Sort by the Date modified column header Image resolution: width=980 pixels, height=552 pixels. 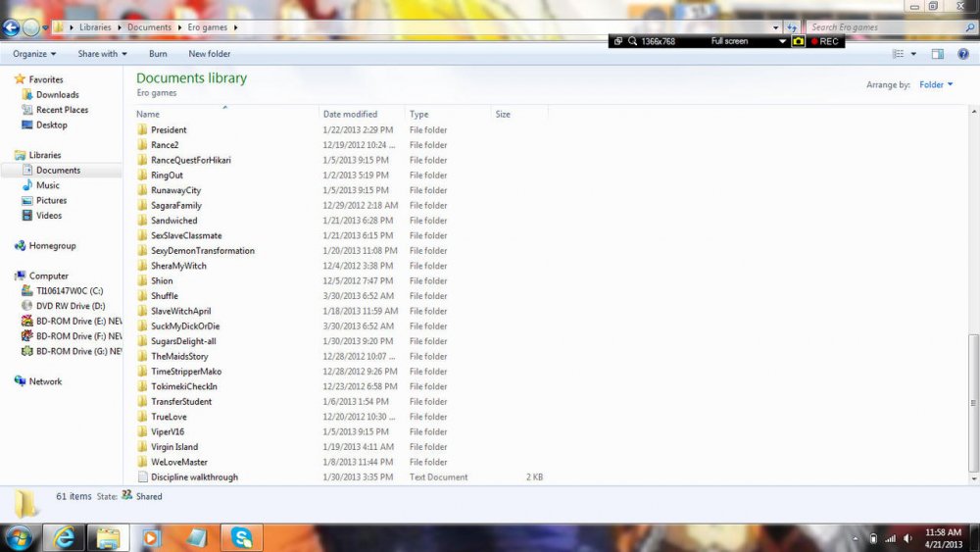(350, 115)
